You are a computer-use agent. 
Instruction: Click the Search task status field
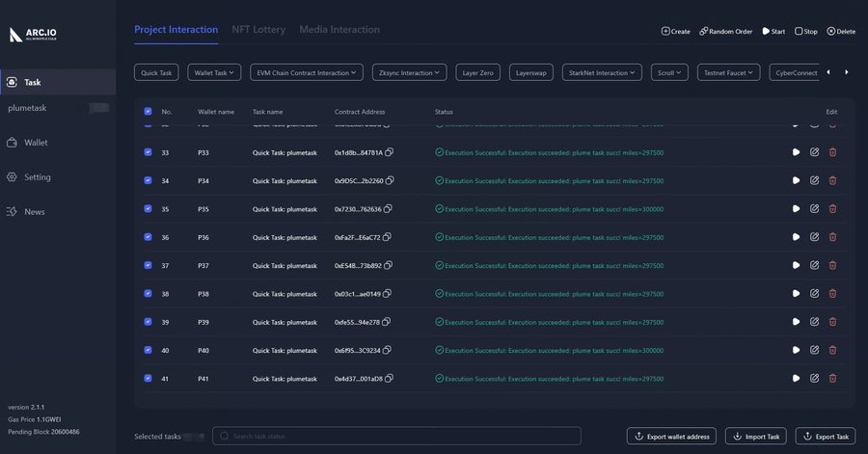[x=396, y=437]
